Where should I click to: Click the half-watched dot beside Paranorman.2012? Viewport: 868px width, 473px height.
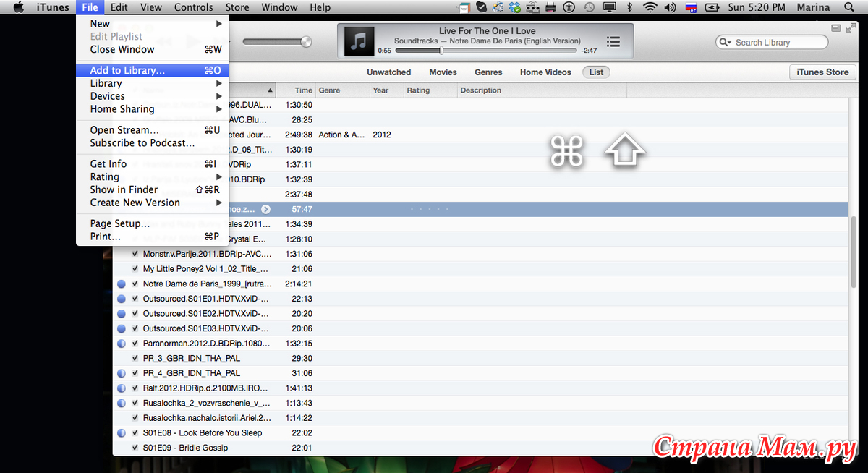122,344
